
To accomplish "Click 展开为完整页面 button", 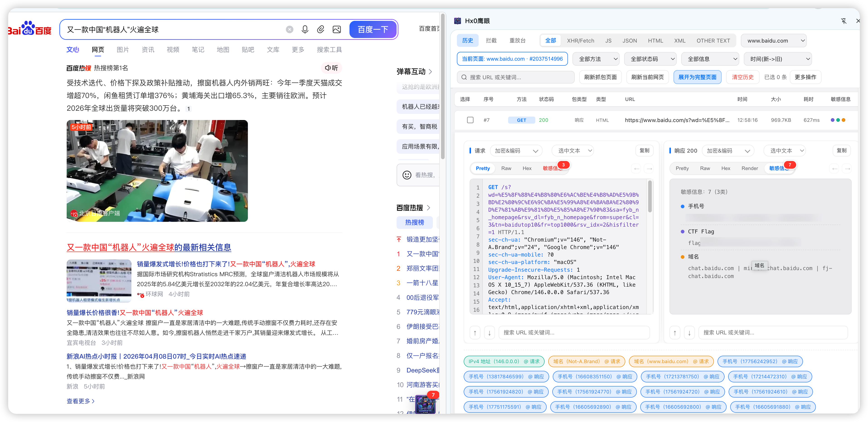I will coord(697,77).
